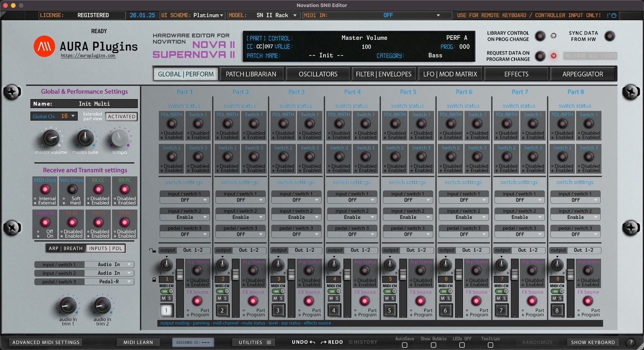Click the SHOW KEYBOARD button
Image resolution: width=644 pixels, height=350 pixels.
tap(592, 342)
